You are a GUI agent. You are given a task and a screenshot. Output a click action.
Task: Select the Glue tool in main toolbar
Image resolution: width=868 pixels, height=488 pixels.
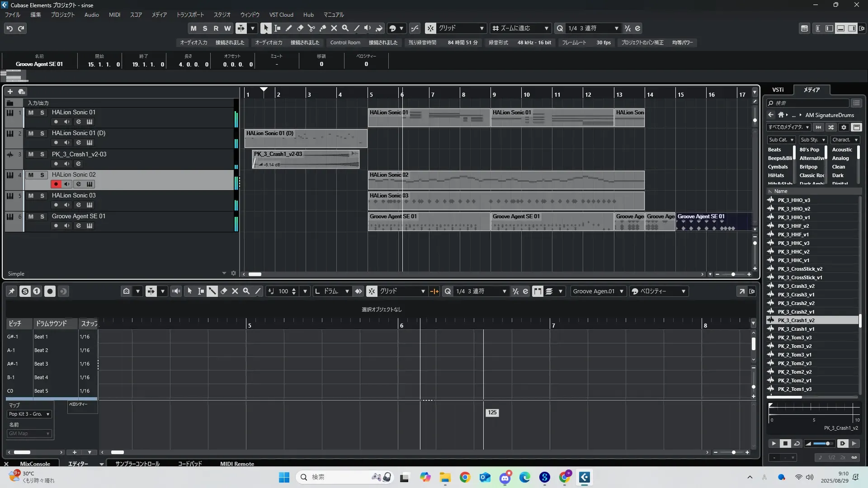pyautogui.click(x=322, y=28)
